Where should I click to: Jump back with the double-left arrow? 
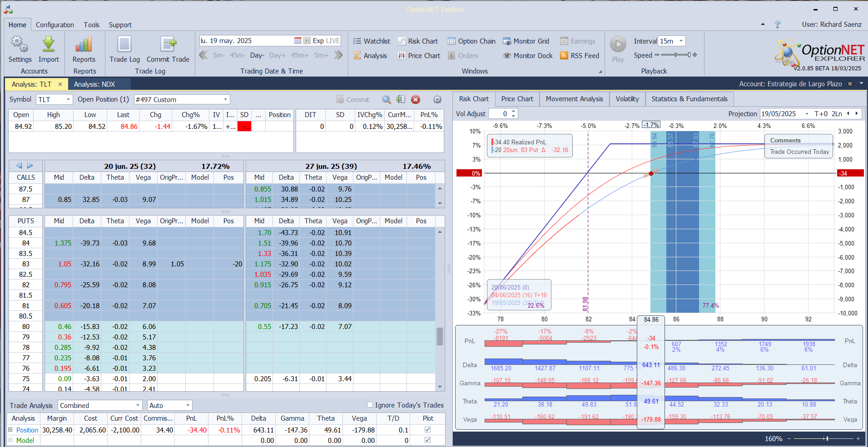coord(203,55)
